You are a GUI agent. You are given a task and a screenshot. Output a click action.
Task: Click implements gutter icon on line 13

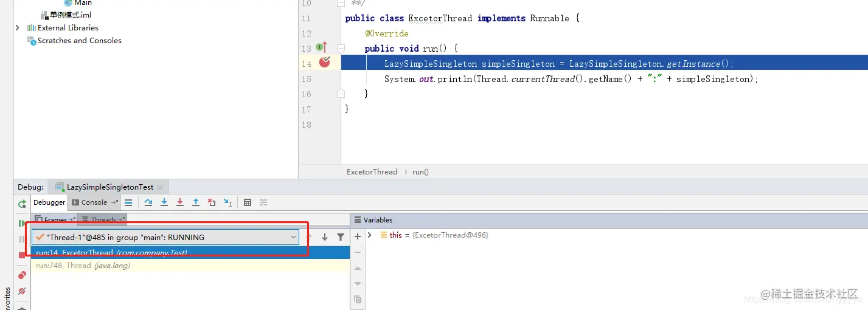click(x=322, y=47)
